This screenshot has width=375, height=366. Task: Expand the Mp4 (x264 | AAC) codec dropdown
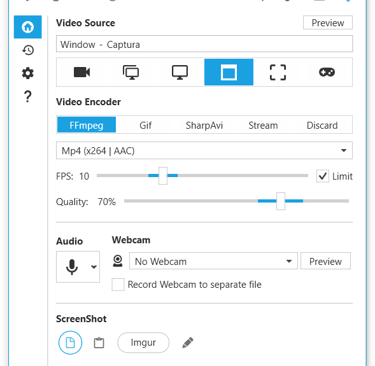coord(204,151)
